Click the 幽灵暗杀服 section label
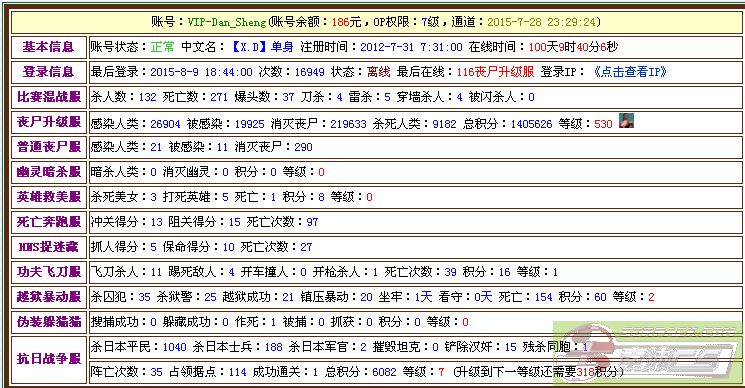The image size is (745, 388). [x=48, y=171]
